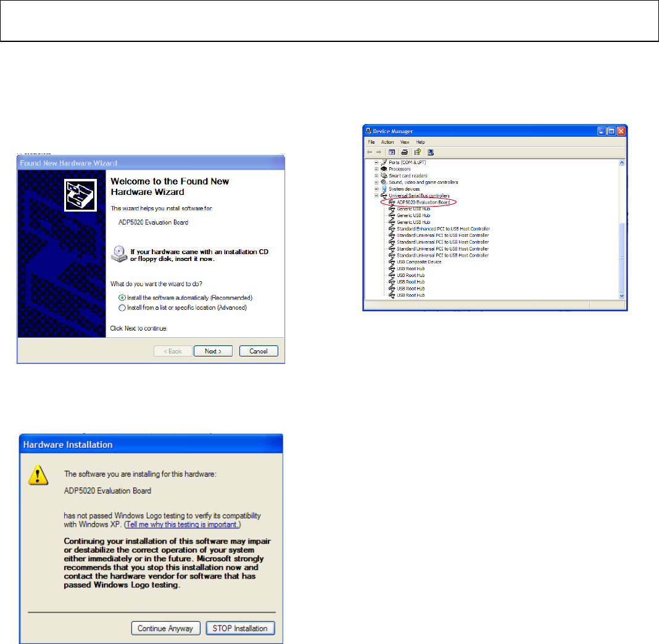659x644 pixels.
Task: Click the icon beside Standard Enhanced PCI controller
Action: (x=392, y=229)
